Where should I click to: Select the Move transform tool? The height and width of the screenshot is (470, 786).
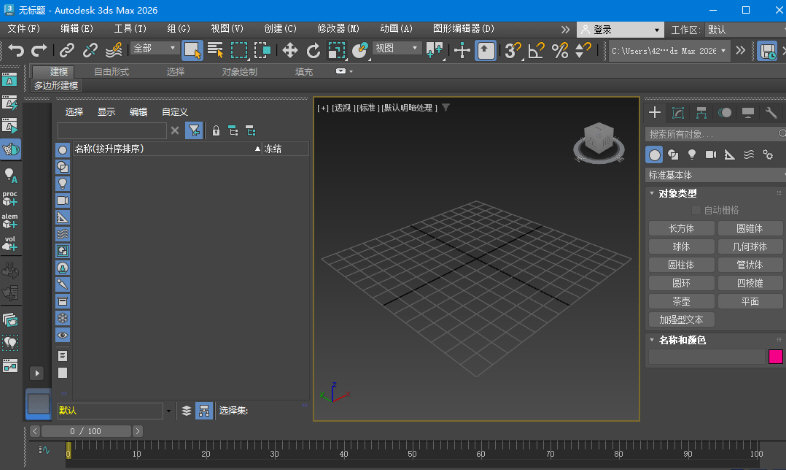290,49
